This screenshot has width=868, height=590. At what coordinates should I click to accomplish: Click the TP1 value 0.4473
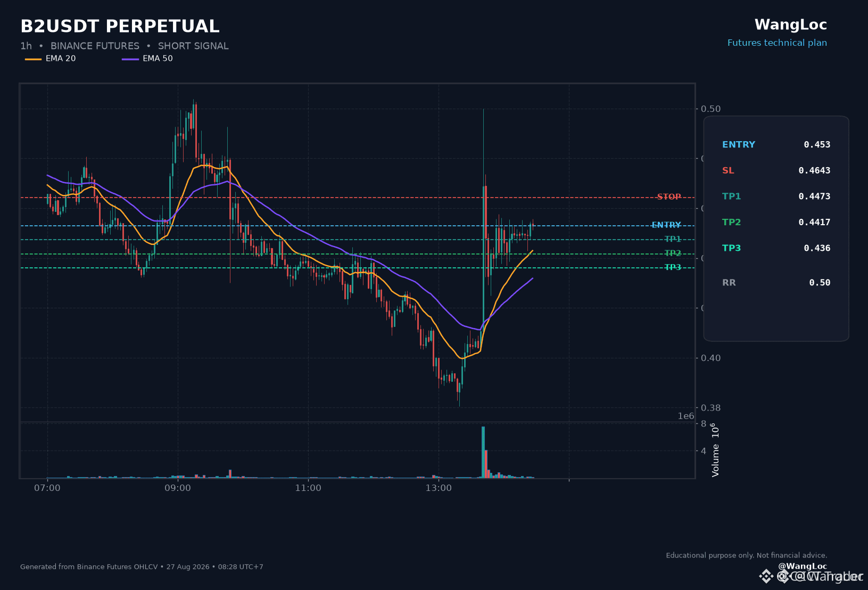(814, 196)
